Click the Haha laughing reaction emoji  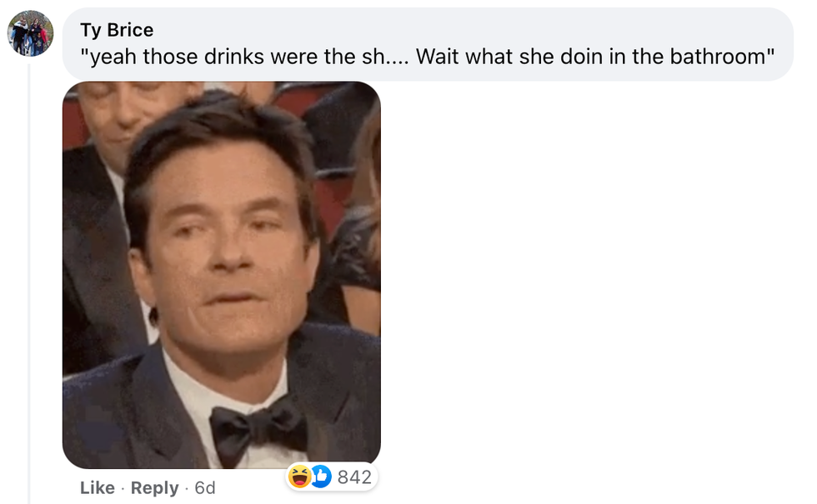(x=299, y=477)
